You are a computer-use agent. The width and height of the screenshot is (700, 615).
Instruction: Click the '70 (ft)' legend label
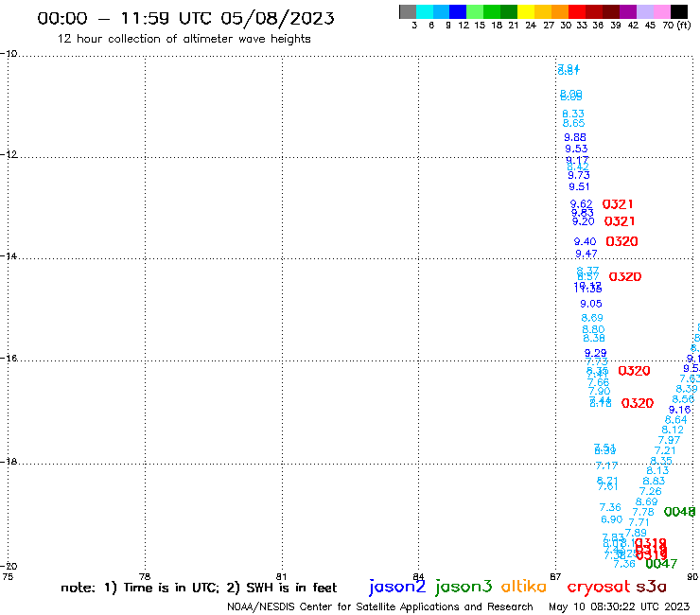pos(676,26)
